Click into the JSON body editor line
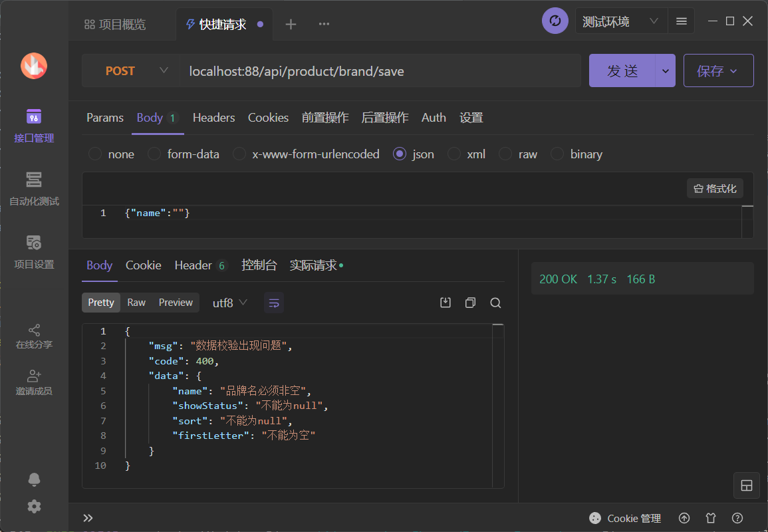Image resolution: width=768 pixels, height=532 pixels. click(x=157, y=213)
